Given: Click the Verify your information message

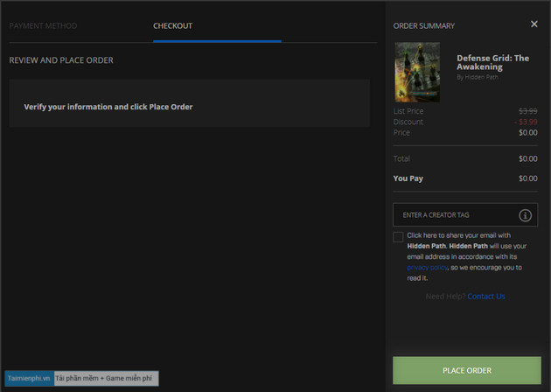Looking at the screenshot, I should [x=108, y=107].
